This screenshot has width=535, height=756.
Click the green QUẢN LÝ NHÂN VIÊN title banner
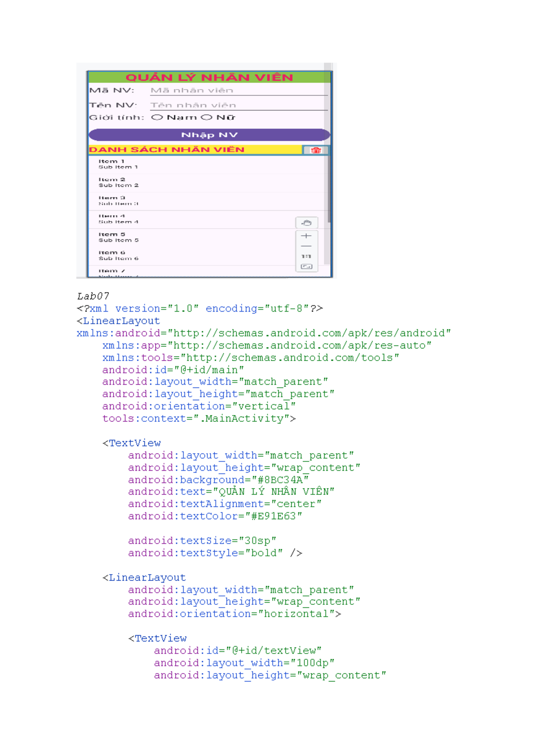tap(209, 77)
